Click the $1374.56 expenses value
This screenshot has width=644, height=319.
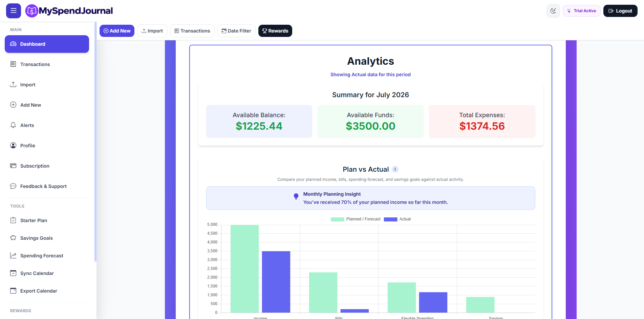[482, 126]
